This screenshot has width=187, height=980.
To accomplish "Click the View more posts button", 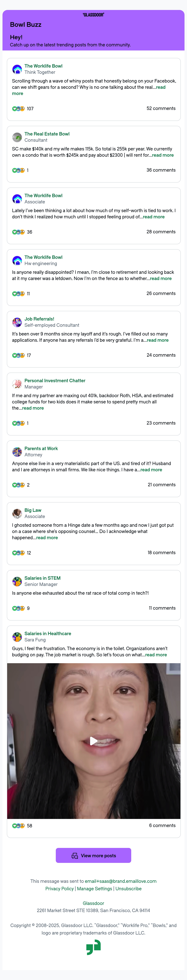I will tap(93, 856).
